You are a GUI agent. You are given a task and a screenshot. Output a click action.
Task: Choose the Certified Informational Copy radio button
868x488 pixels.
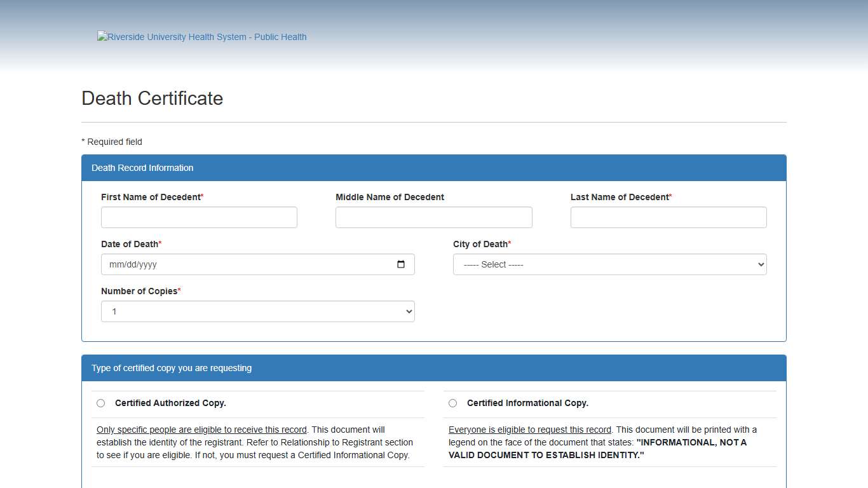pos(452,403)
